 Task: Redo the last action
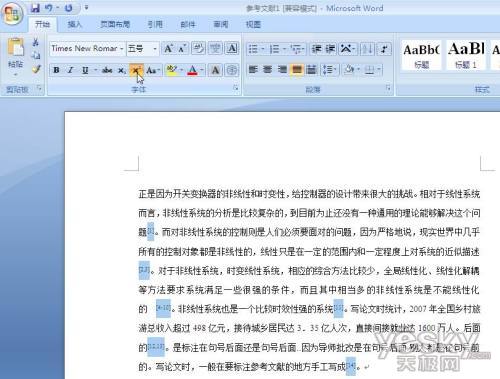(x=69, y=8)
